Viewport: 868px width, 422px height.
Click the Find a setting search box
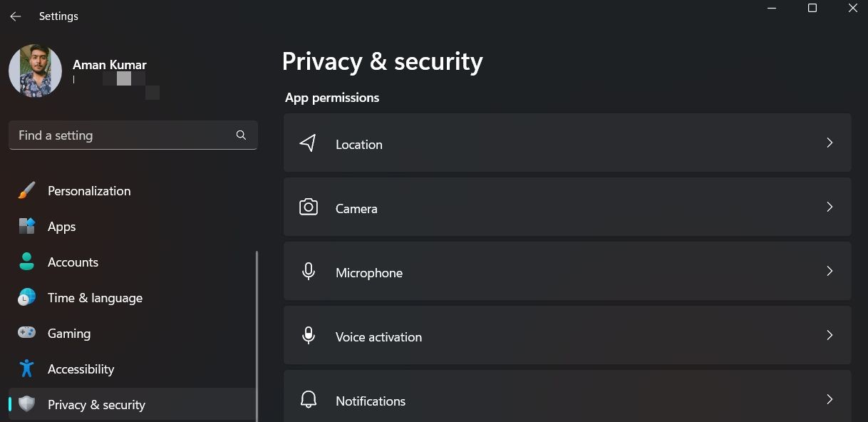pyautogui.click(x=125, y=135)
